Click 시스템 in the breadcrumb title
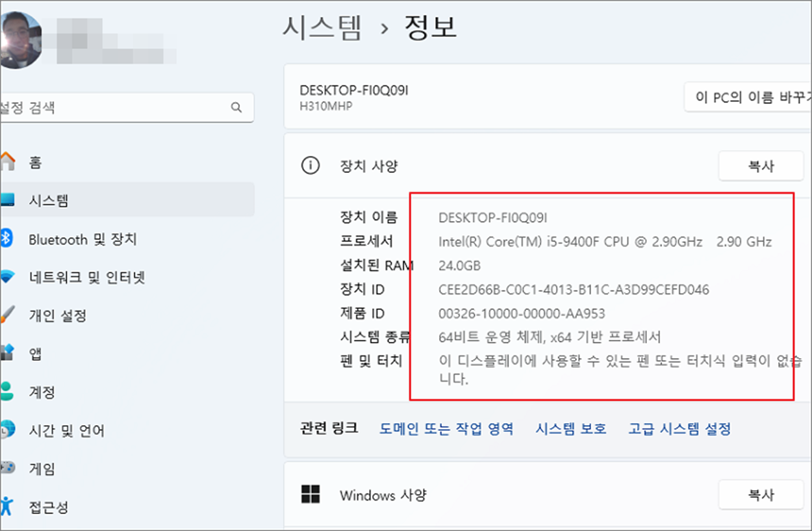812x531 pixels. (x=322, y=27)
